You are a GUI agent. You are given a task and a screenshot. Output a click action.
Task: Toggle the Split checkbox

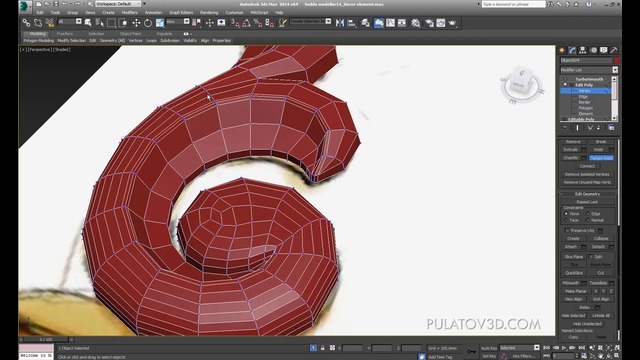[x=591, y=256]
